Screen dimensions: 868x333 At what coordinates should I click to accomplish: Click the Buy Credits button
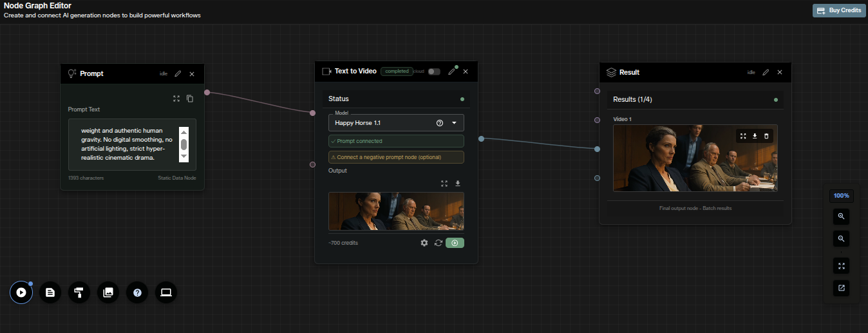click(839, 10)
